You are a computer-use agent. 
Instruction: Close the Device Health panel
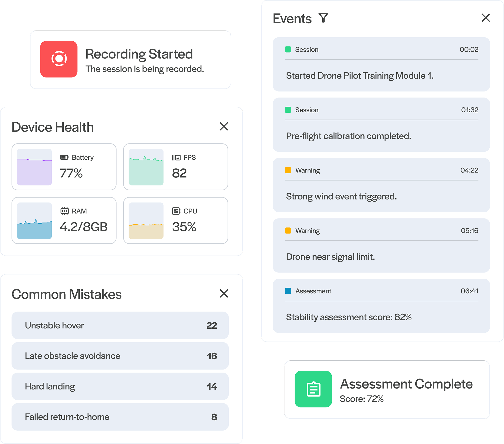pos(224,126)
